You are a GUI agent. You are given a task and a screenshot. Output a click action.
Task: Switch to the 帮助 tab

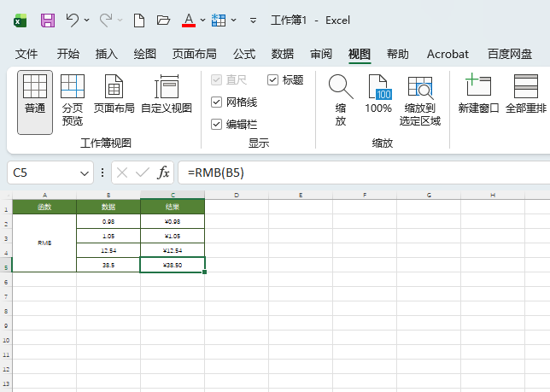[x=398, y=54]
